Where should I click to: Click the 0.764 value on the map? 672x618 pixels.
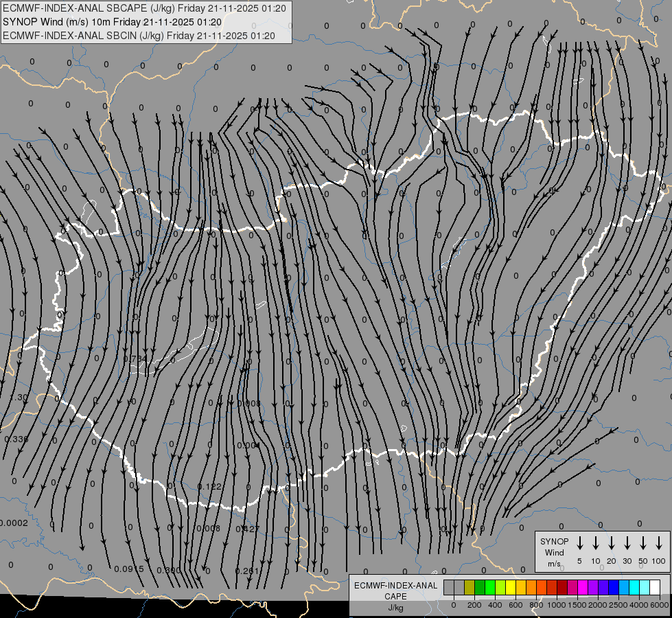(135, 358)
